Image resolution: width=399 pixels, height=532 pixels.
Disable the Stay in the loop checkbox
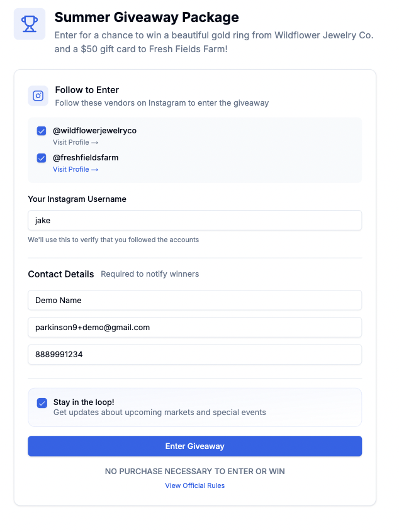click(x=42, y=404)
